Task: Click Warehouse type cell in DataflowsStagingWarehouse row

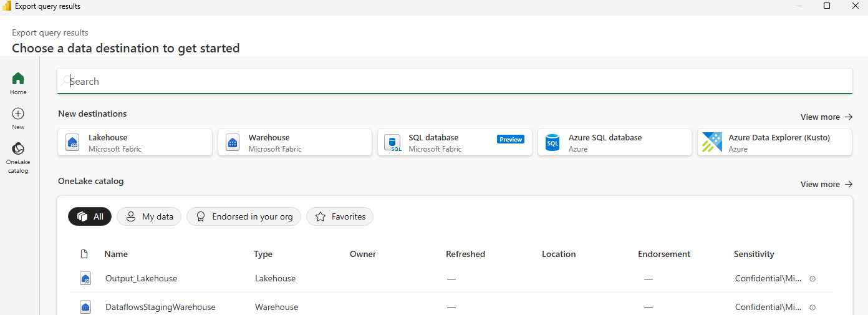Action: coord(276,308)
